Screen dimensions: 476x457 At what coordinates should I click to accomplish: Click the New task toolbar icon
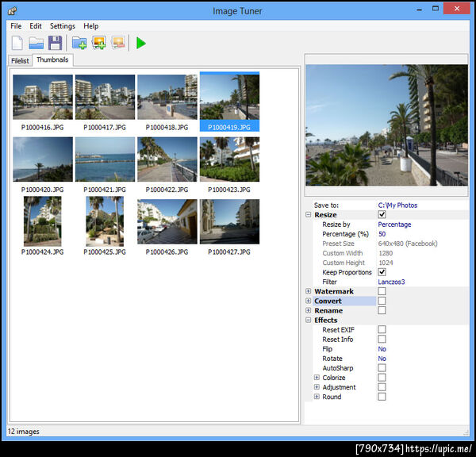pos(17,43)
